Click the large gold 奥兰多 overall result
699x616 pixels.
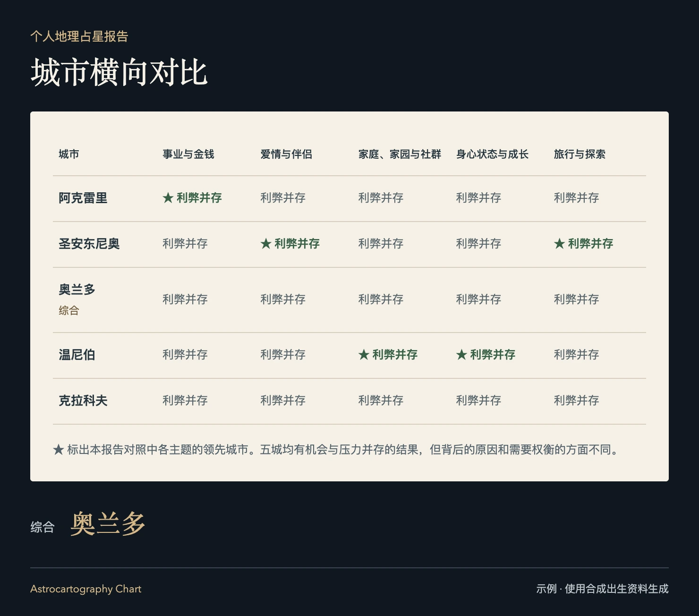108,524
